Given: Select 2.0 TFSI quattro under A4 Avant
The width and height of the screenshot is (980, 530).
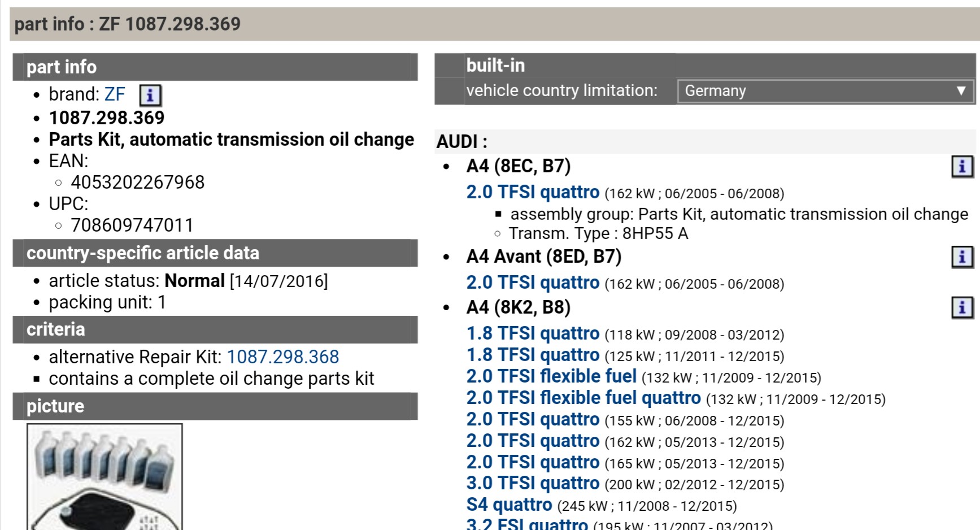Looking at the screenshot, I should (x=532, y=283).
